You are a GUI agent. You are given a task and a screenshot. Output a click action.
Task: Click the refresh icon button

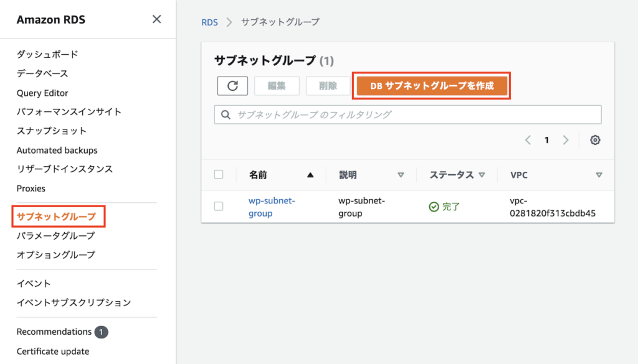(x=232, y=86)
